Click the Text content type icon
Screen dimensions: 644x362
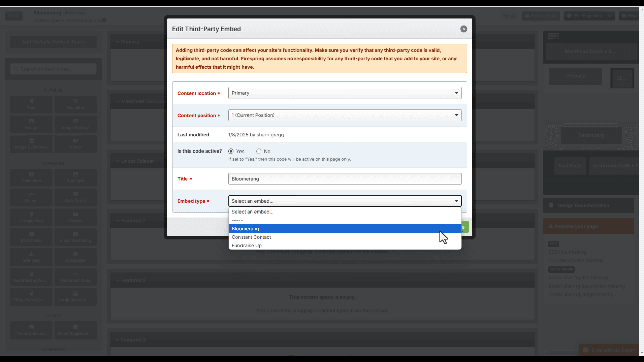click(x=31, y=104)
